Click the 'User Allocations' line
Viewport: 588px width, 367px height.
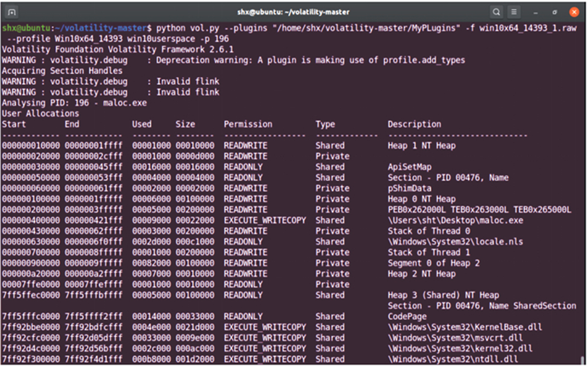[41, 114]
